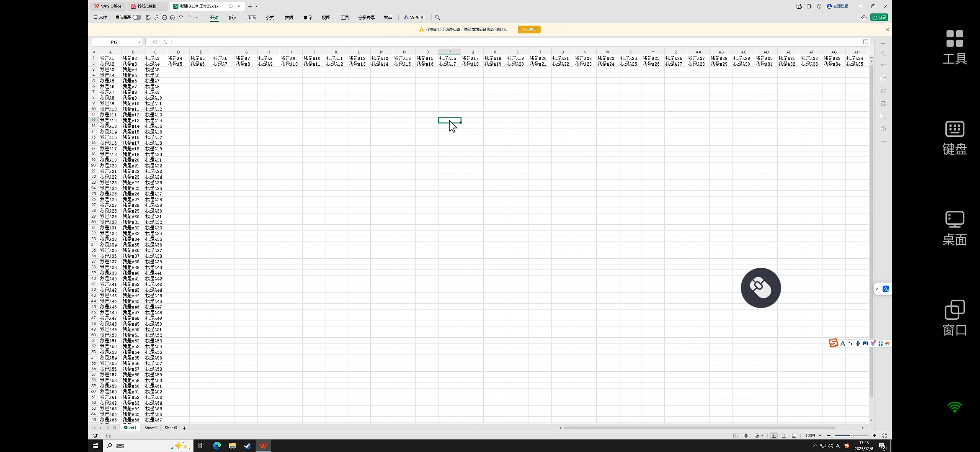Click the search magnifier in ribbon bar
980x452 pixels.
pos(437,18)
